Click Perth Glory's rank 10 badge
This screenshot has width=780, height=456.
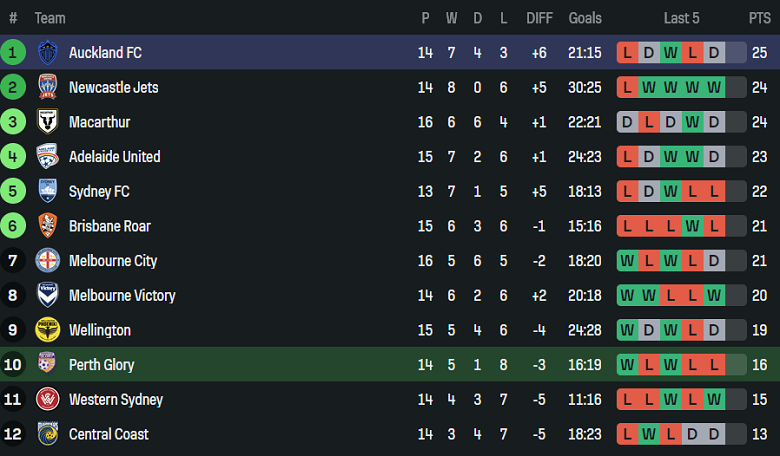click(x=13, y=365)
